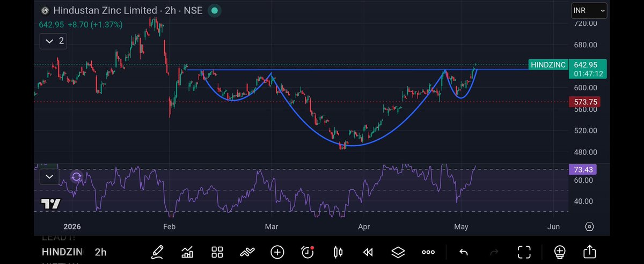Create an alert with the alarm clock icon
This screenshot has width=644, height=264.
[308, 251]
